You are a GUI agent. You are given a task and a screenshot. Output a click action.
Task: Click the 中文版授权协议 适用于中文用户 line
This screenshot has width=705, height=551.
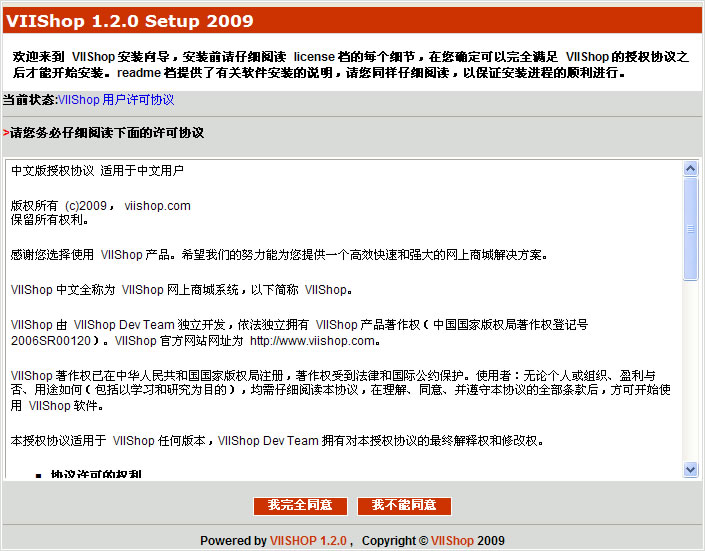pos(97,170)
